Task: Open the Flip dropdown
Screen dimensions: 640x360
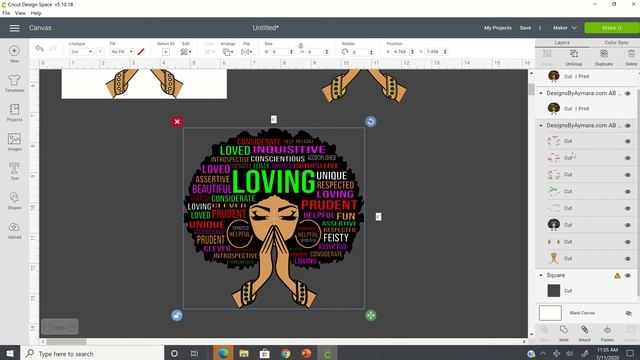Action: pos(246,52)
